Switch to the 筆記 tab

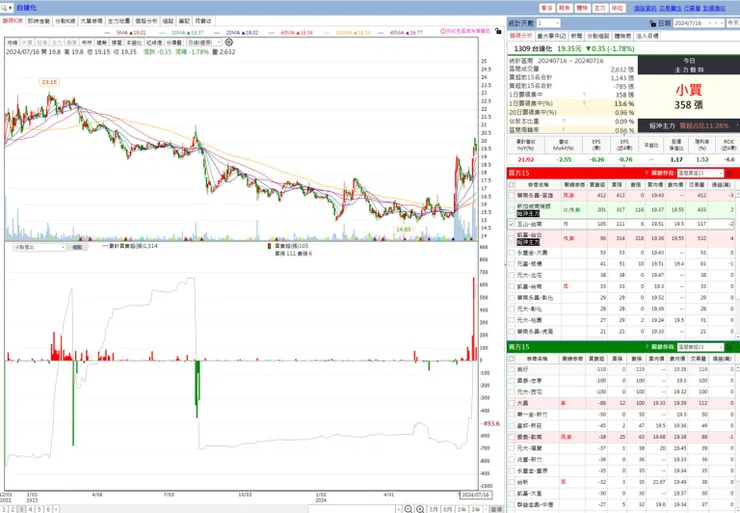pos(184,21)
